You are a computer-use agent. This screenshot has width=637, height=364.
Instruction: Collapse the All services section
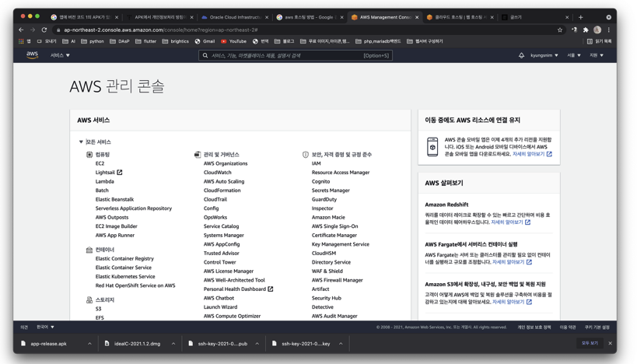coord(81,142)
